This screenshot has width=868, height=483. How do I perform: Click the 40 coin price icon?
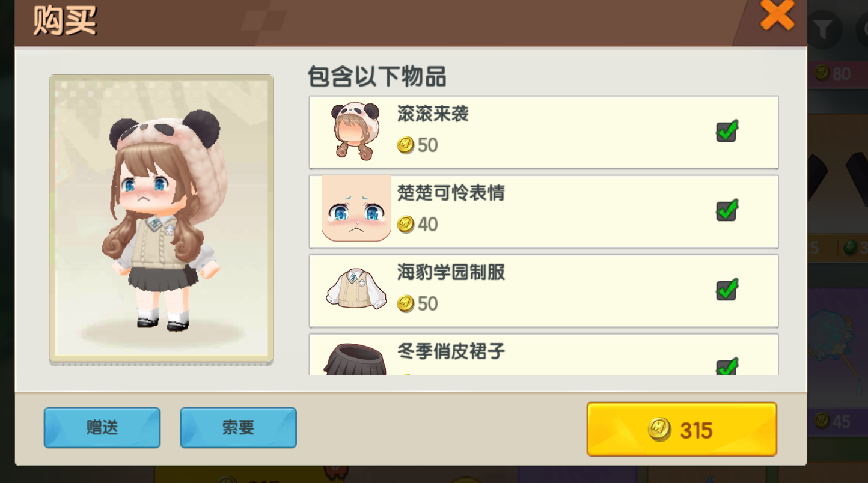pyautogui.click(x=406, y=224)
